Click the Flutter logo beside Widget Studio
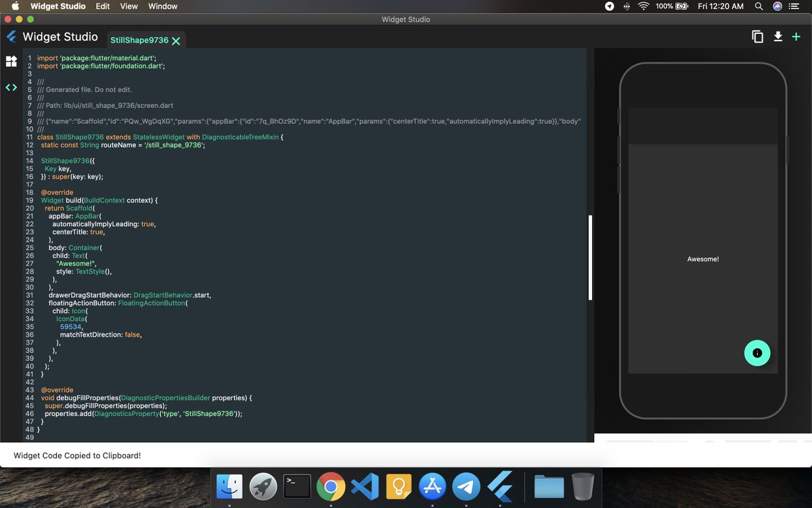The height and width of the screenshot is (508, 812). coord(11,37)
